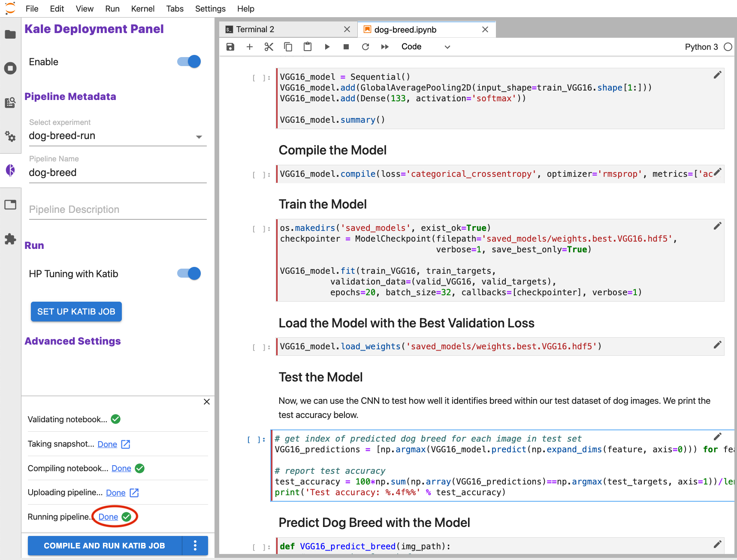737x560 pixels.
Task: Open the Edit menu
Action: (57, 9)
